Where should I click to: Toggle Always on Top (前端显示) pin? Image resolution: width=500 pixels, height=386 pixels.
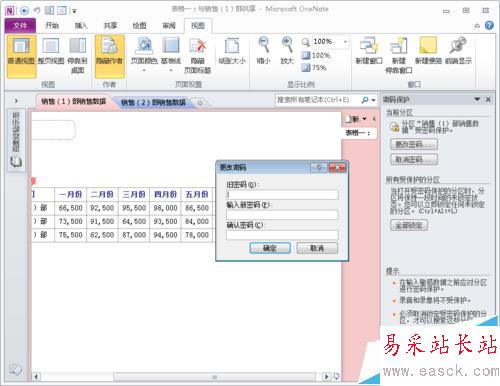[x=458, y=52]
